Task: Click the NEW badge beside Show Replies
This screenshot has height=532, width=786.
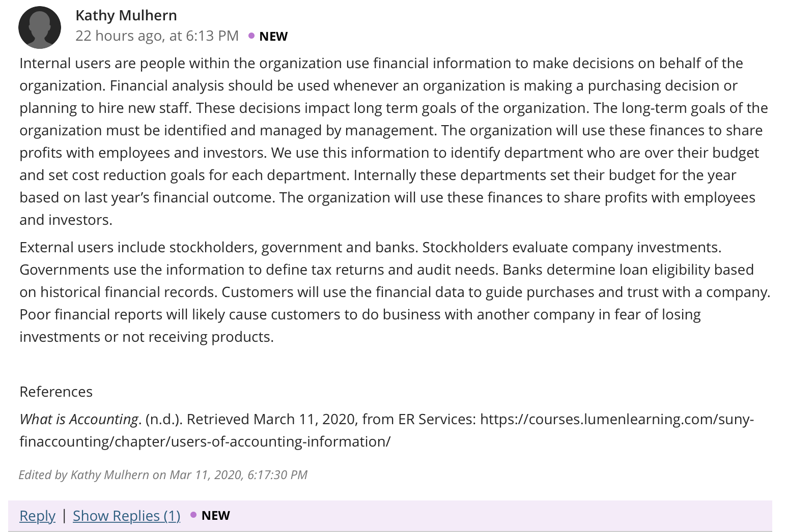Action: point(216,515)
